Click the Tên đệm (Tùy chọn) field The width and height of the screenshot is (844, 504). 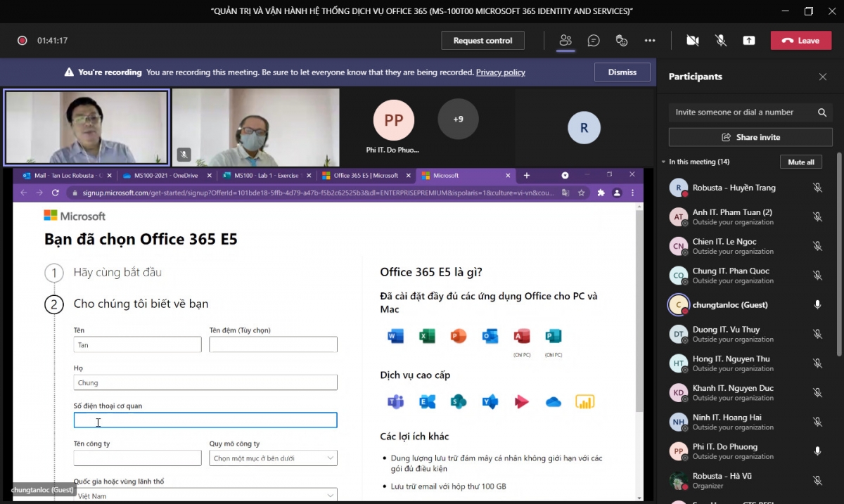(273, 344)
